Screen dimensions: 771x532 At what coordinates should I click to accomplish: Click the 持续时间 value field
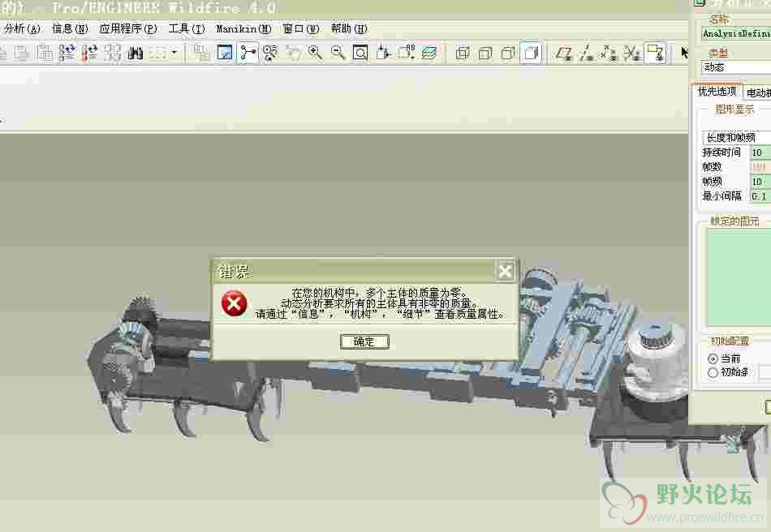760,152
